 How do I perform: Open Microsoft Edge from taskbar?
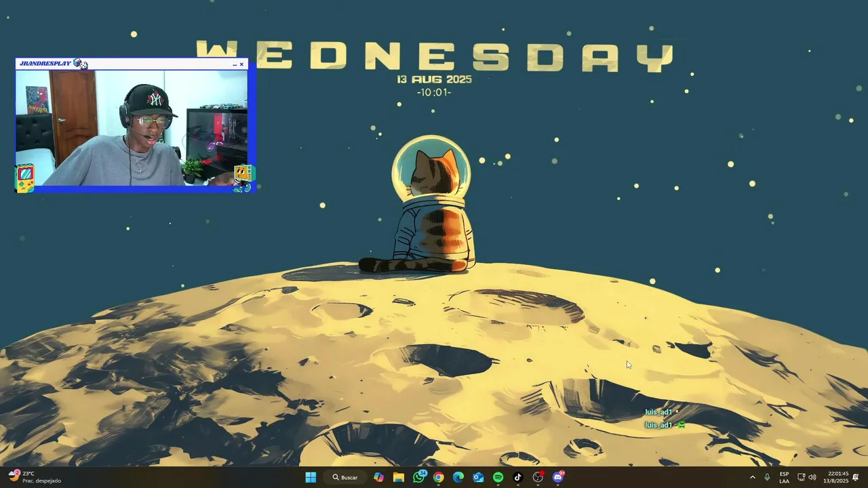(458, 477)
